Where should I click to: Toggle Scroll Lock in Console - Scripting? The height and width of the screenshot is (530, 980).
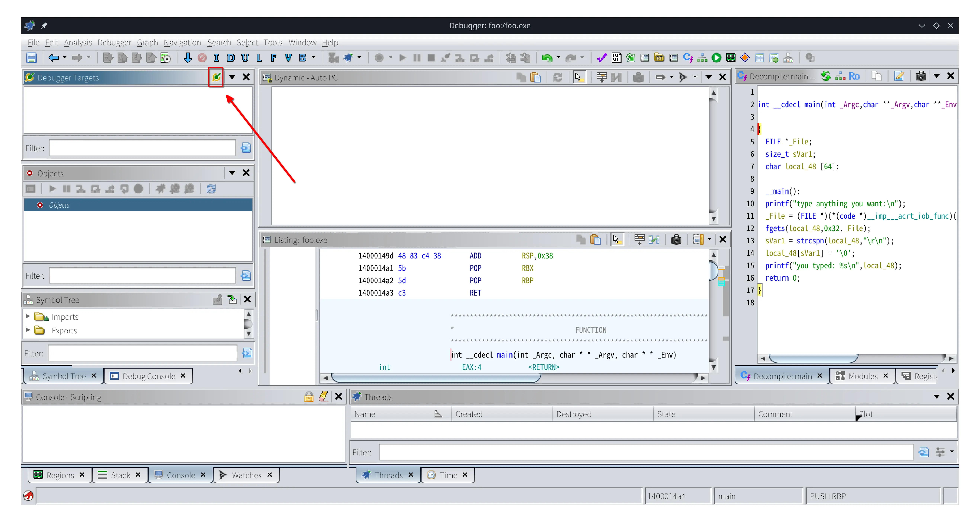pyautogui.click(x=309, y=397)
